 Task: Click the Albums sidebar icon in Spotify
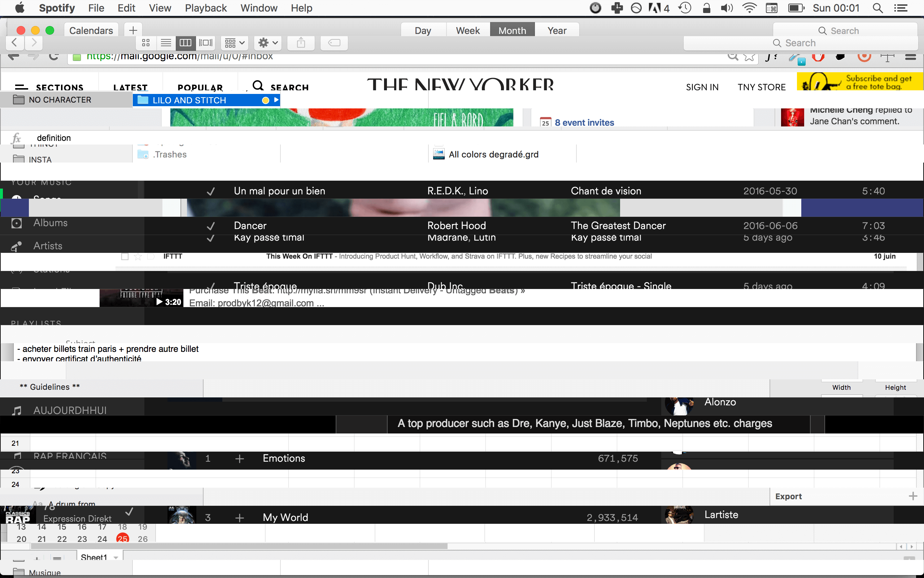(16, 223)
